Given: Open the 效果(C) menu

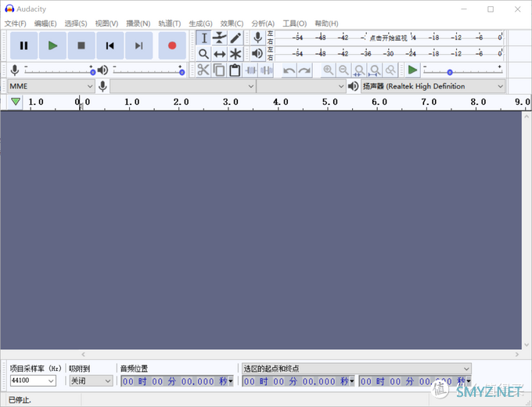Looking at the screenshot, I should coord(232,23).
